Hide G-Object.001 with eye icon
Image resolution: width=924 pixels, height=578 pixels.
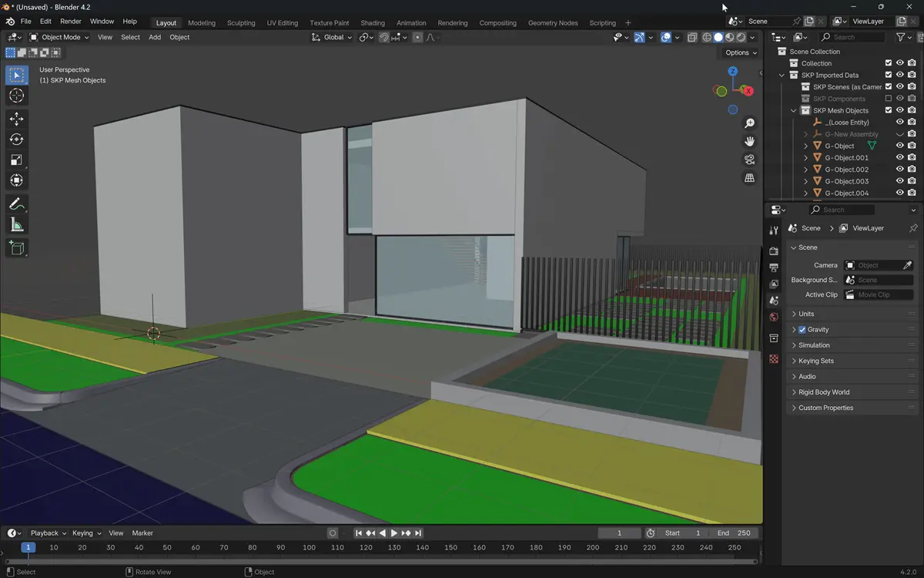(899, 158)
